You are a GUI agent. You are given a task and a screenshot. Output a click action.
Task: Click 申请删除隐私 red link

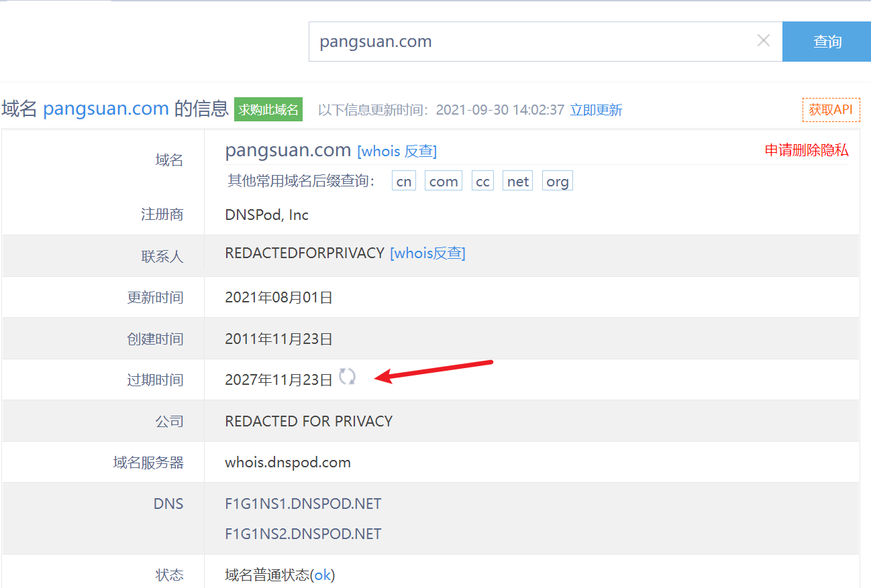[x=807, y=150]
